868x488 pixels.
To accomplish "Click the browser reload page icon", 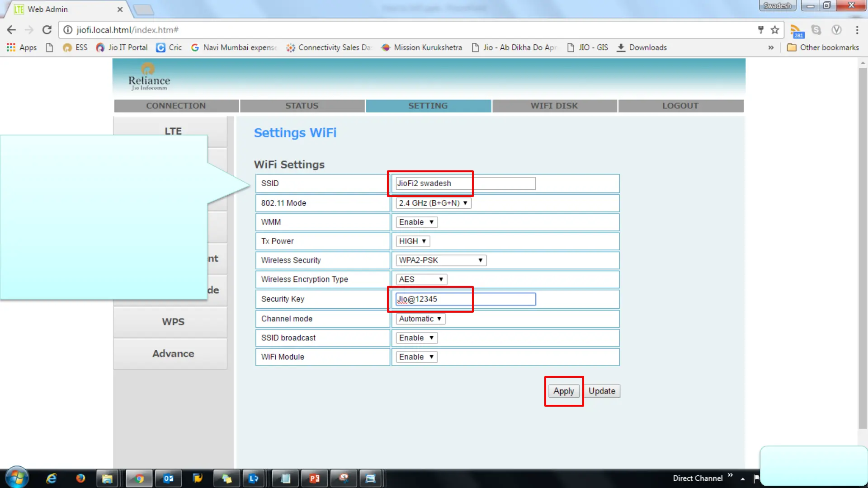I will [x=47, y=30].
